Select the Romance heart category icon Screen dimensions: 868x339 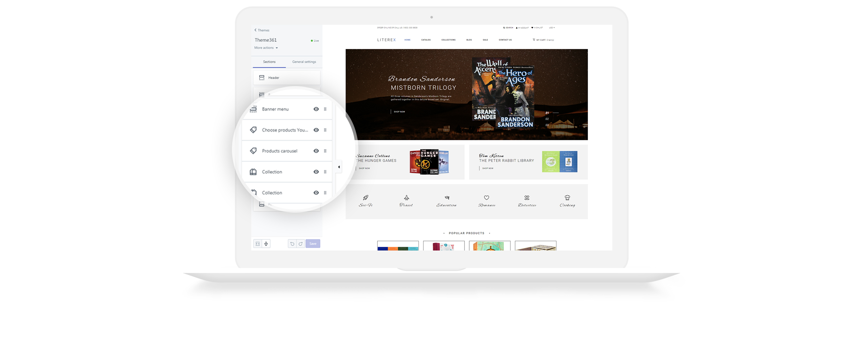[487, 198]
